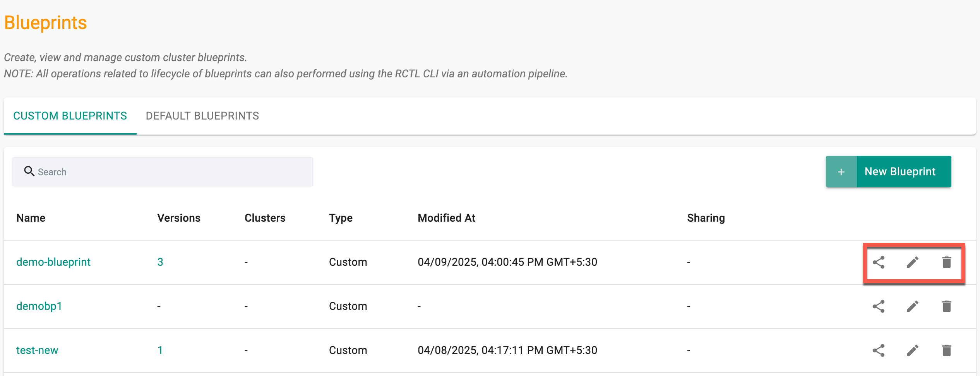Screen dimensions: 980x376
Task: Switch to the Default Blueprints tab
Action: tap(202, 116)
